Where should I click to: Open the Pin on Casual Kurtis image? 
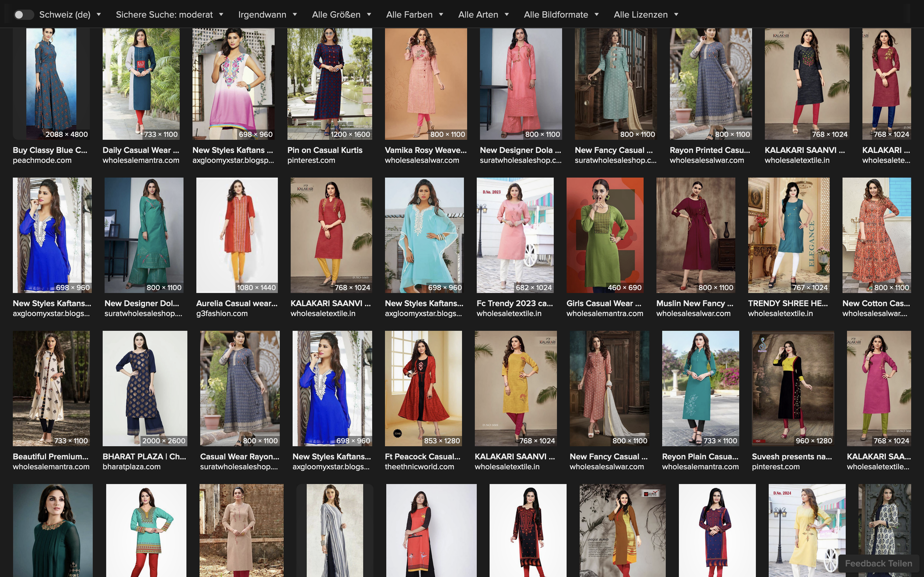point(329,84)
